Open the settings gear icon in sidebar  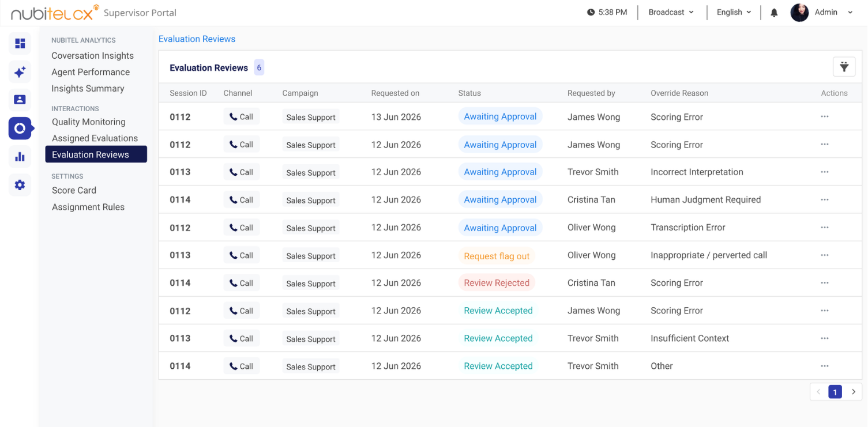(x=20, y=185)
